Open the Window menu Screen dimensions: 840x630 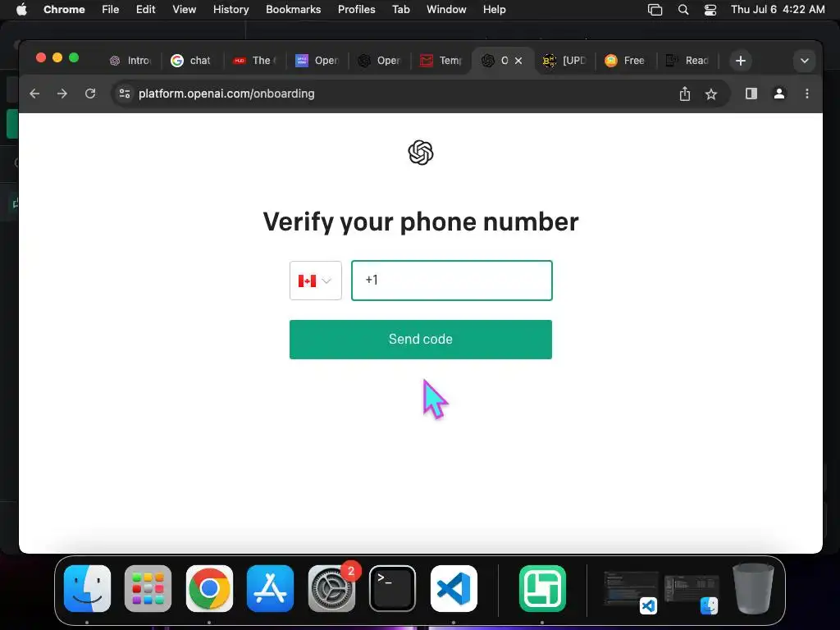pos(446,10)
